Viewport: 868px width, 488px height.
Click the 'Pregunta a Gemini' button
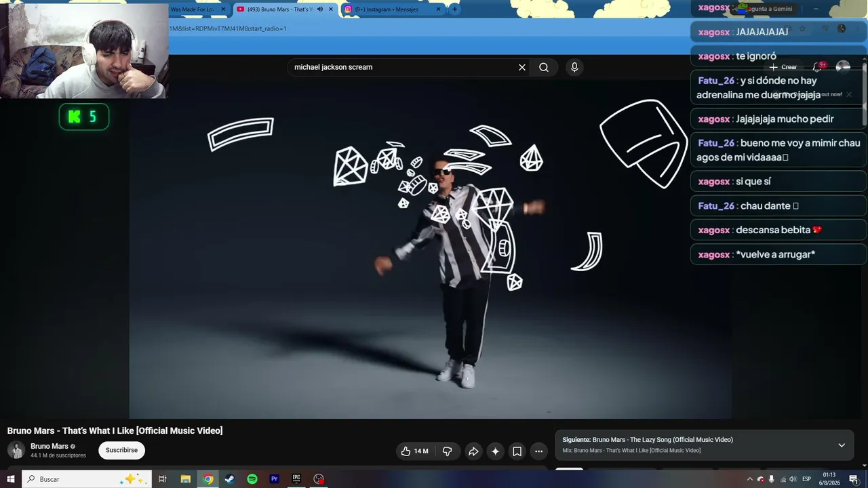[766, 9]
